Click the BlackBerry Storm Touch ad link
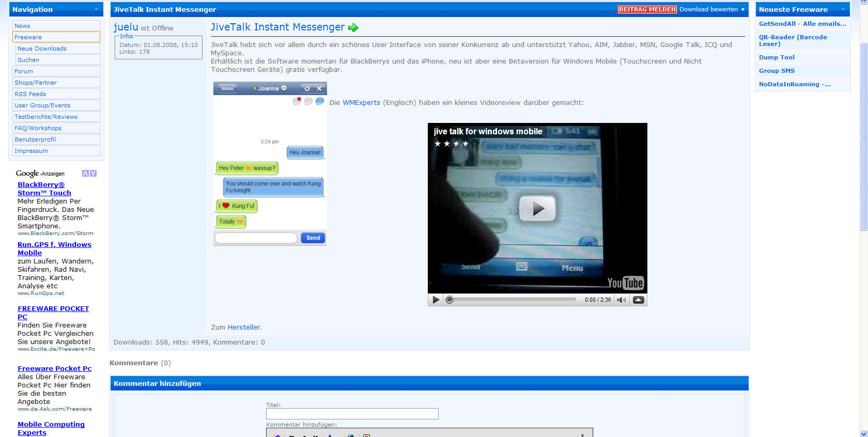 pyautogui.click(x=44, y=189)
